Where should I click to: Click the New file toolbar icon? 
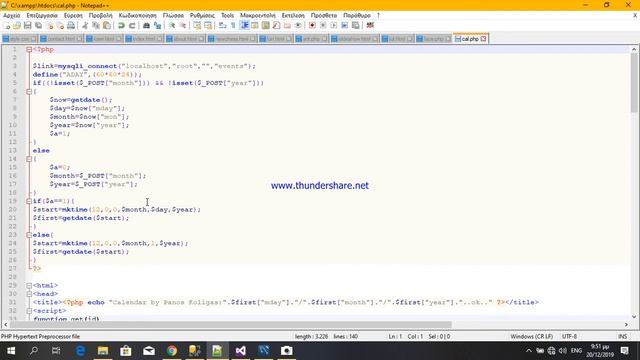[7, 25]
